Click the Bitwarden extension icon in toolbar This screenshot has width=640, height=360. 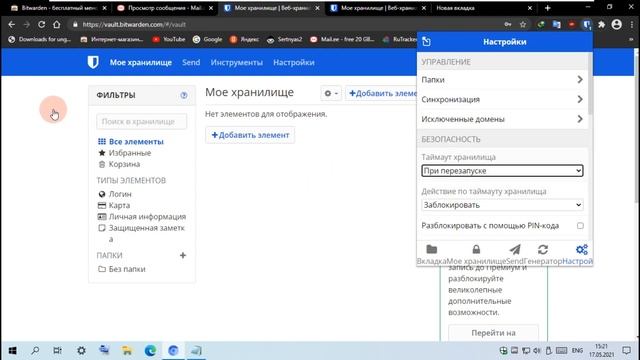[x=587, y=24]
